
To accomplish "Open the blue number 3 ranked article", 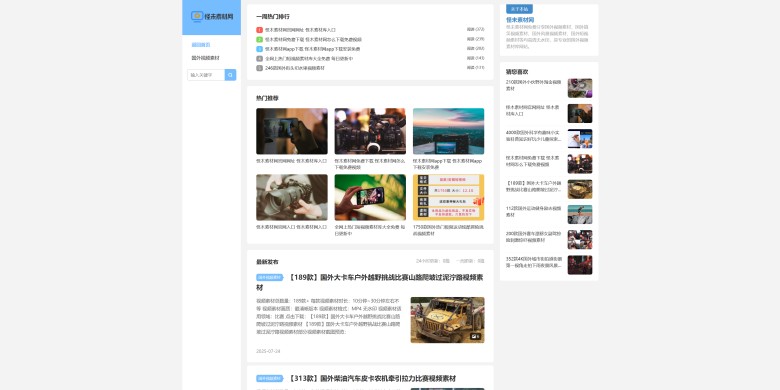I will tap(312, 49).
